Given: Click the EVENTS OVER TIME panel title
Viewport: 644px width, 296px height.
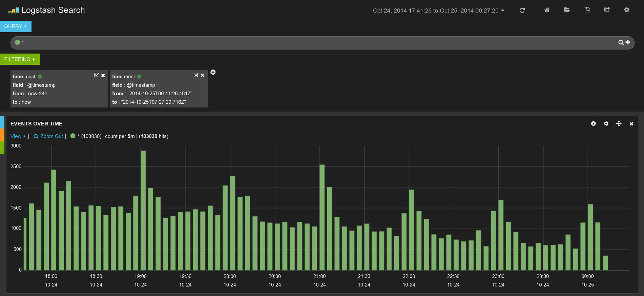Looking at the screenshot, I should coord(36,124).
